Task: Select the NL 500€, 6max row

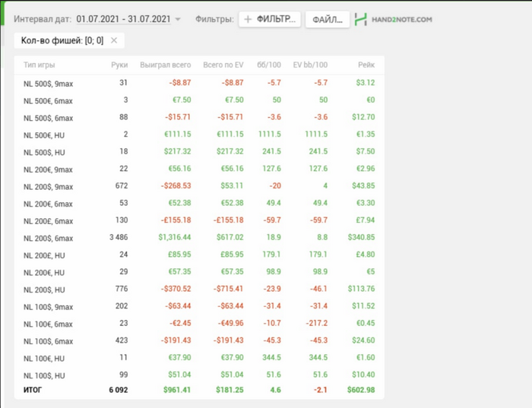Action: pos(199,100)
